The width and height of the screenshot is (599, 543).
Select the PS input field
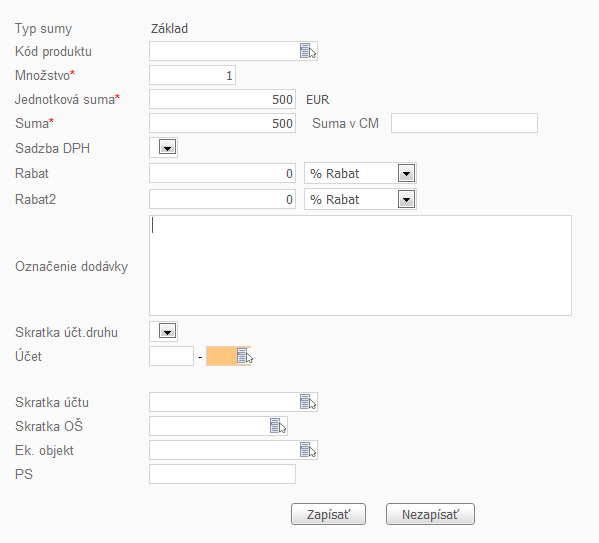(x=222, y=474)
